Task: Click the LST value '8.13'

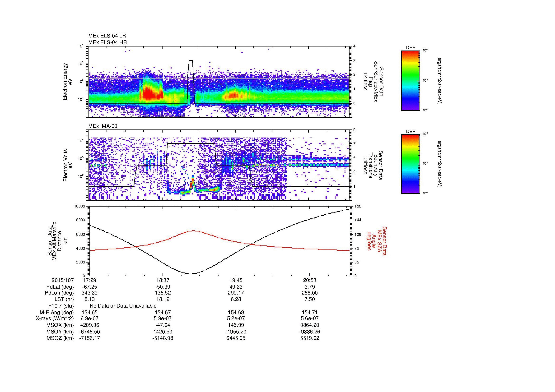Action: [90, 299]
